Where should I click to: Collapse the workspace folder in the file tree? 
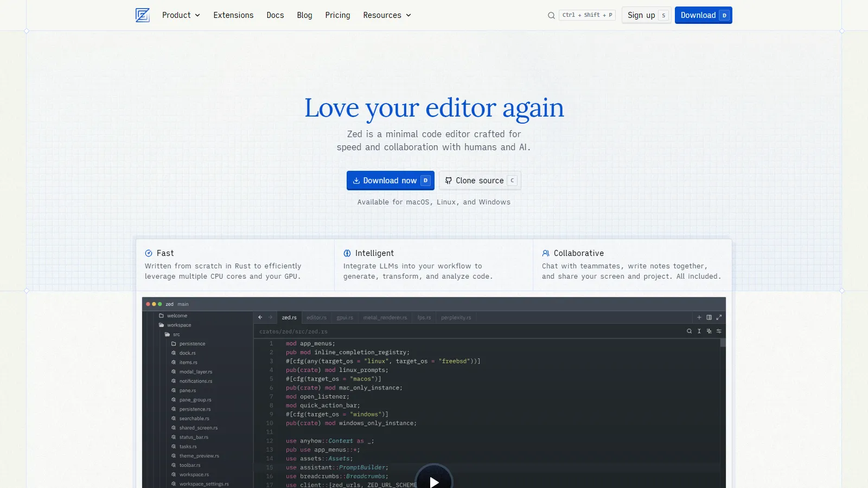point(179,325)
